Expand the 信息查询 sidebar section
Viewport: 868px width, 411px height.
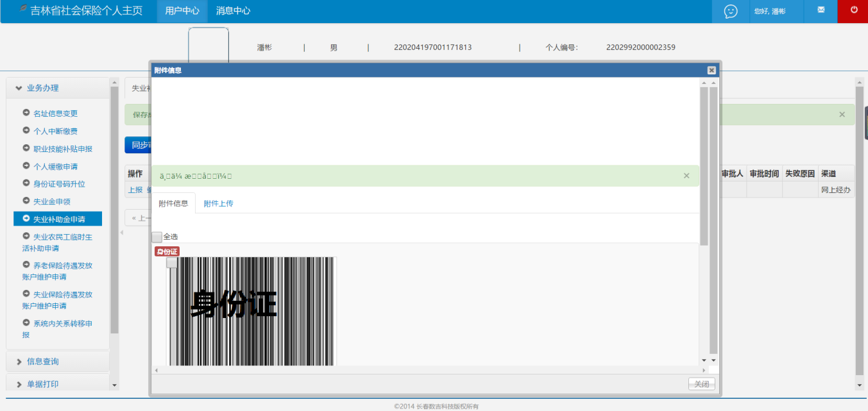58,361
